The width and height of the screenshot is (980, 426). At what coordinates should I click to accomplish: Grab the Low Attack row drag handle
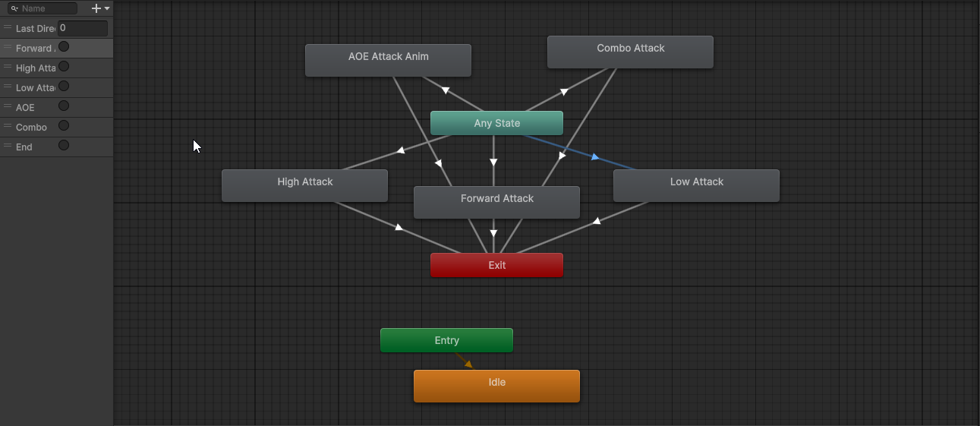tap(8, 87)
